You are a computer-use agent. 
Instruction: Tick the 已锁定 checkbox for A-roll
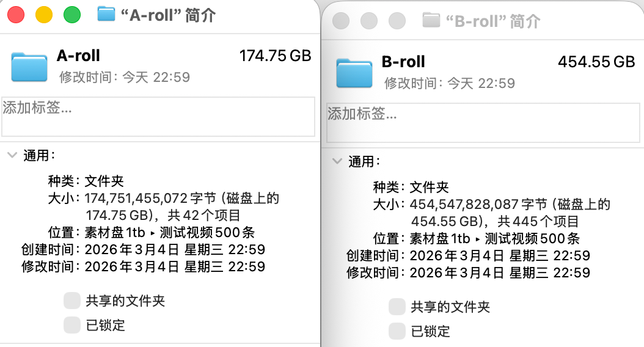point(72,324)
